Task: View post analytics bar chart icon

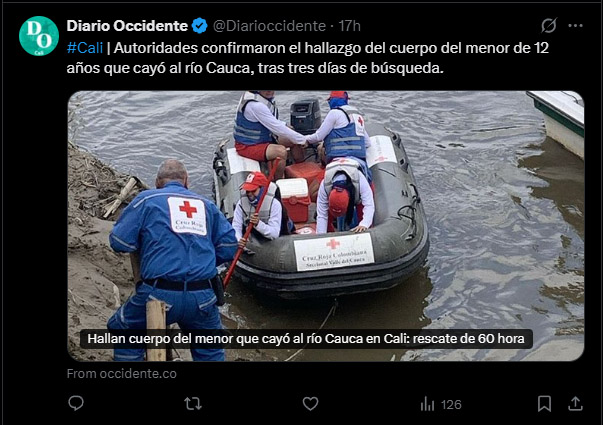Action: (427, 404)
